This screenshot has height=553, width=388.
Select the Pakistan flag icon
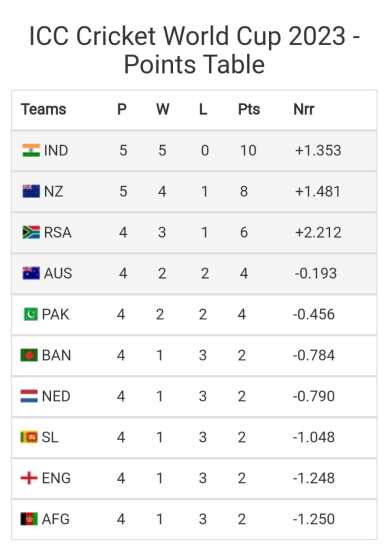click(x=30, y=314)
